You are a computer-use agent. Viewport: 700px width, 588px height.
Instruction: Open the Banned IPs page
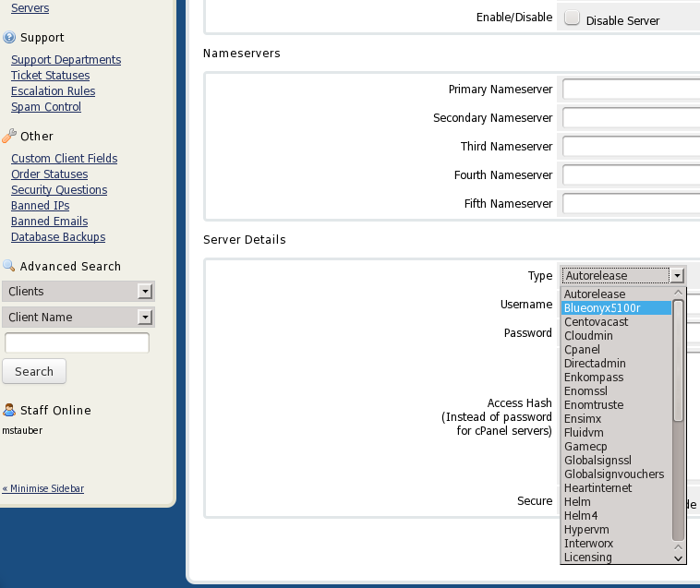tap(40, 206)
